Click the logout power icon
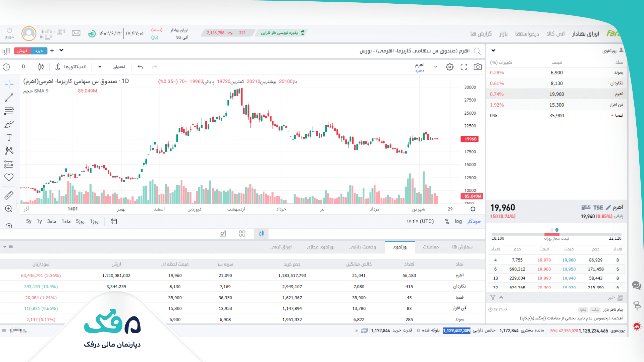Viewport: 644px width, 362px height. click(9, 31)
